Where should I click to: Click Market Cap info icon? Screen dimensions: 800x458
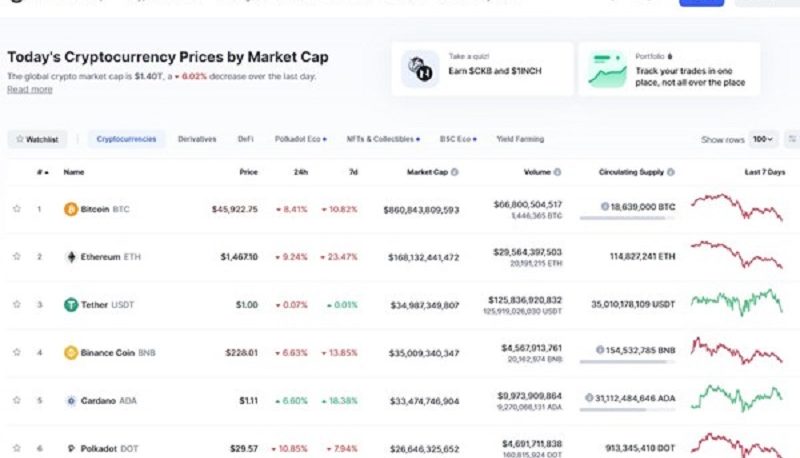click(455, 172)
